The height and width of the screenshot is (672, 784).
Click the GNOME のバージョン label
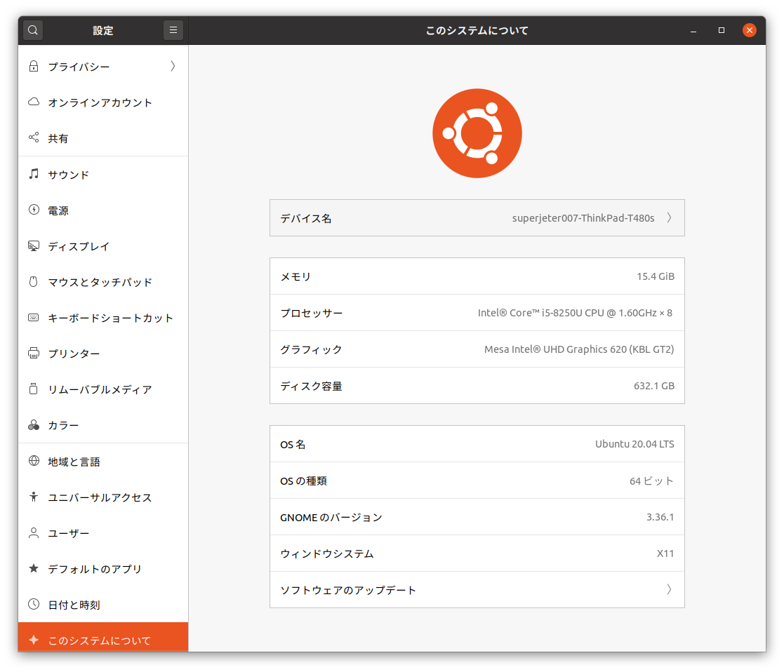tap(331, 517)
